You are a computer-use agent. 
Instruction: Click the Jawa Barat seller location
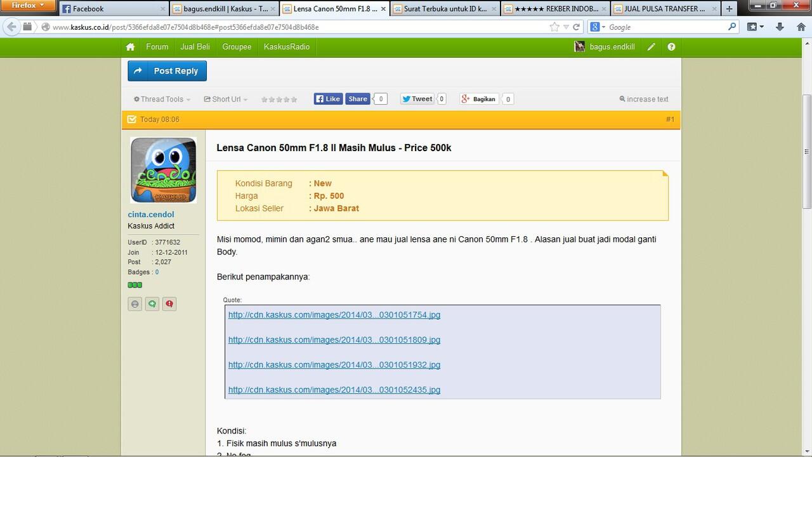pyautogui.click(x=336, y=208)
